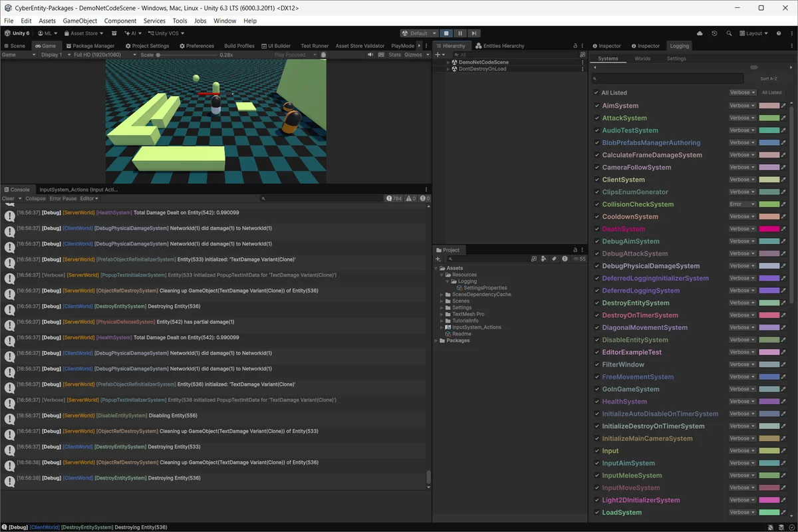Click the Hierarchy lock icon
Viewport: 798px width, 532px height.
click(575, 46)
